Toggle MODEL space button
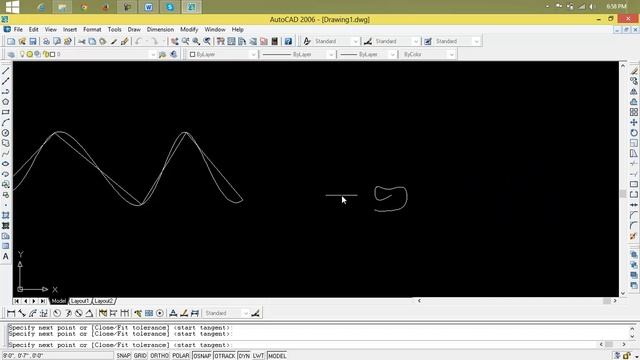 click(x=277, y=356)
